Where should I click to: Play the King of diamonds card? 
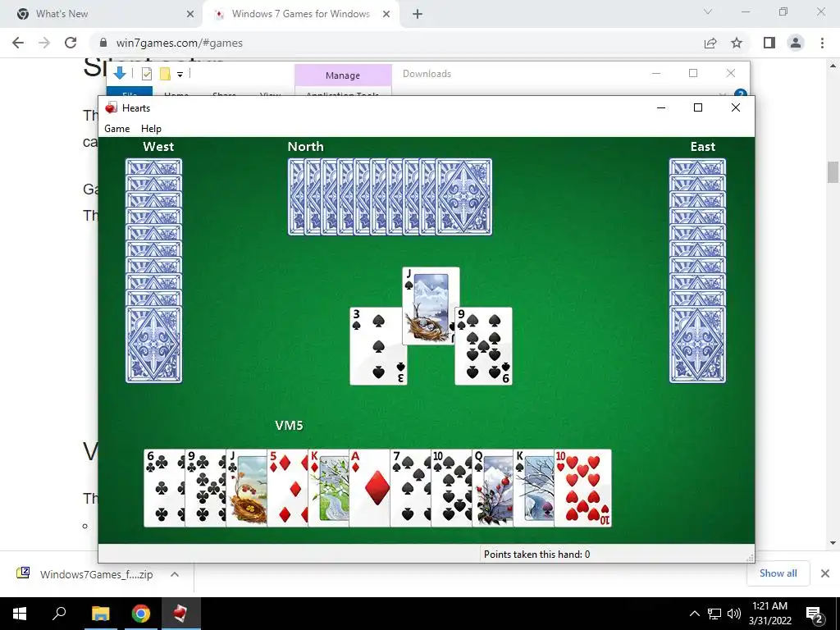point(328,488)
